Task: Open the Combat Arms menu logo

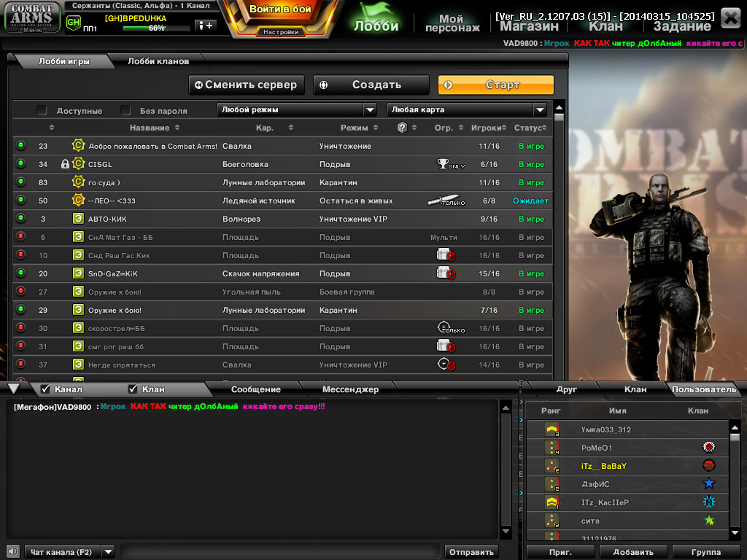Action: (x=32, y=17)
